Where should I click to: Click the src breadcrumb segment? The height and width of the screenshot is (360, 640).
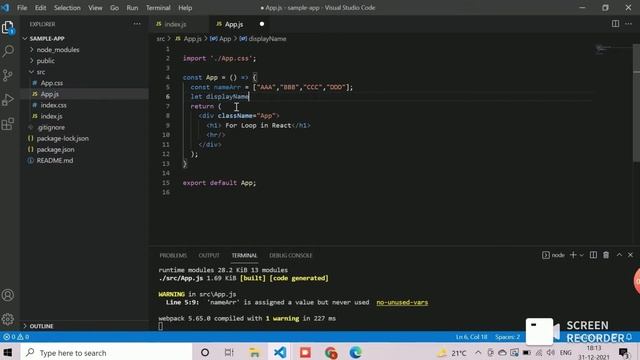pos(160,39)
